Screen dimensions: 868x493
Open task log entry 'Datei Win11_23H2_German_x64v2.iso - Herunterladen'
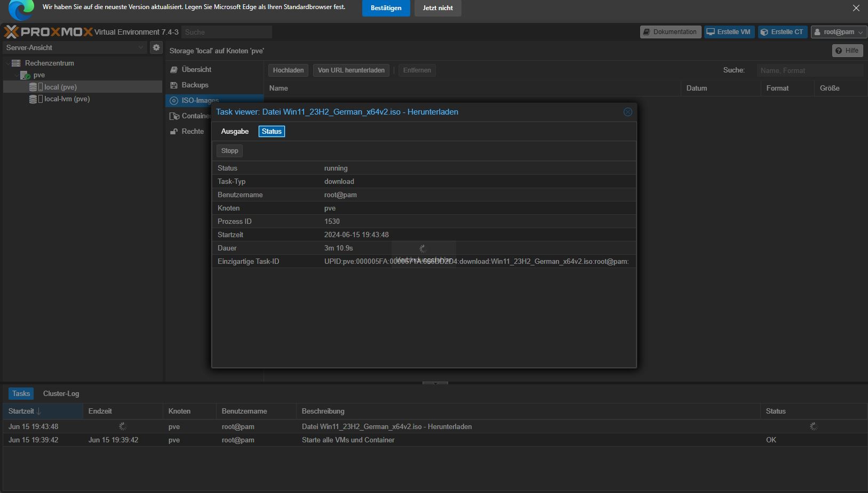click(387, 427)
